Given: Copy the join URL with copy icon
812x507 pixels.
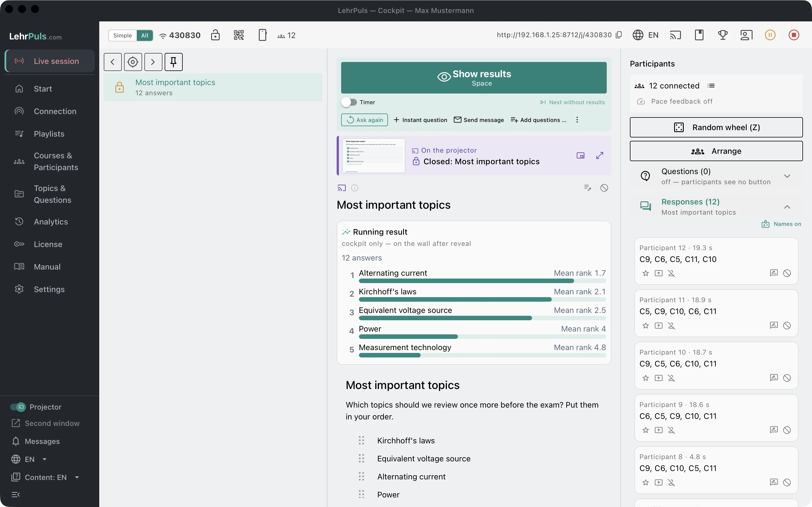Looking at the screenshot, I should pos(619,35).
